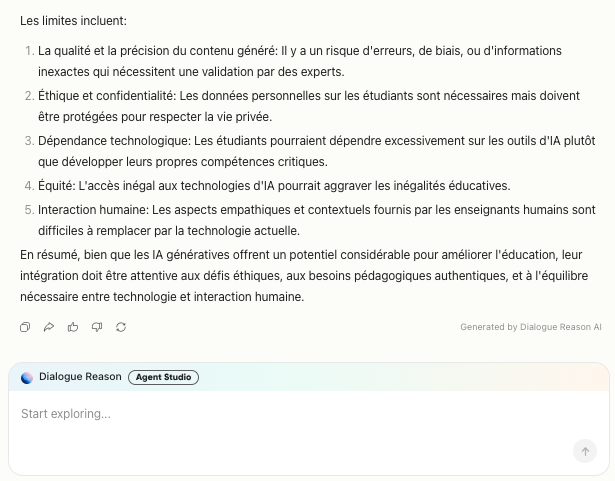The height and width of the screenshot is (481, 615).
Task: Click the Équité list item
Action: coord(274,186)
